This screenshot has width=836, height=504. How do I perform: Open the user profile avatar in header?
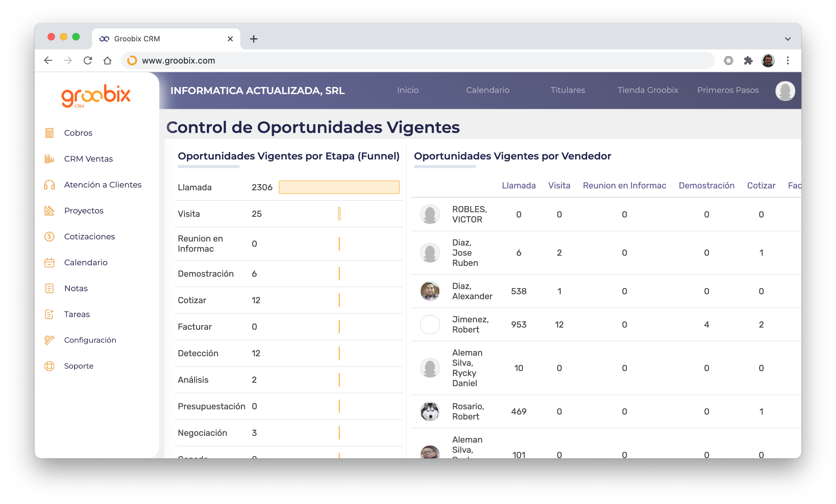(785, 91)
